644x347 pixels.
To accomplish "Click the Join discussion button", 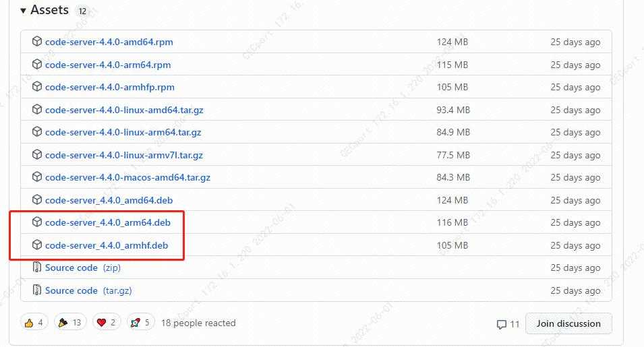I will click(568, 323).
